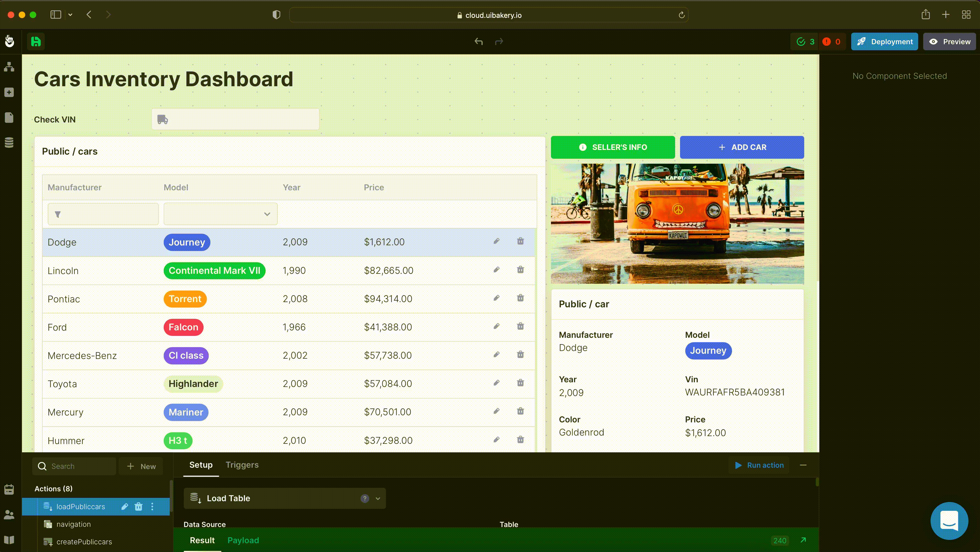Click the browser reload icon
Viewport: 980px width, 552px height.
click(x=681, y=15)
